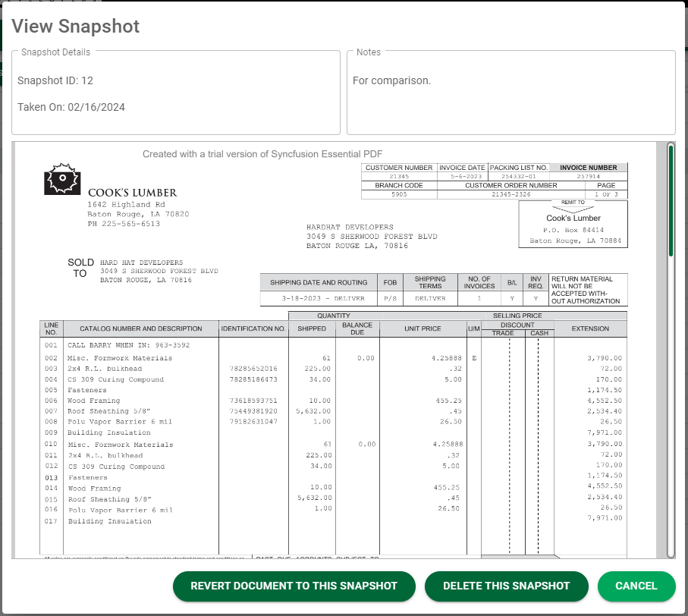688x616 pixels.
Task: Click line 008 'Polu Vapor Barrier 6 mil'
Action: click(x=119, y=422)
